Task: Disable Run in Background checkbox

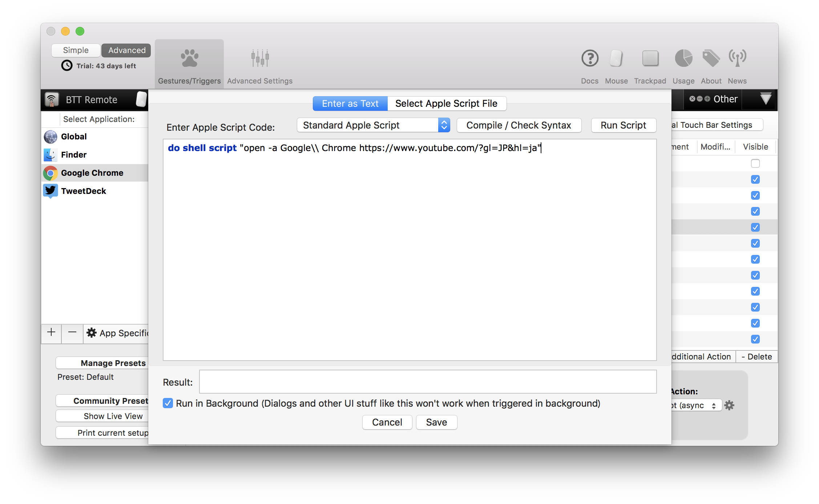Action: point(168,403)
